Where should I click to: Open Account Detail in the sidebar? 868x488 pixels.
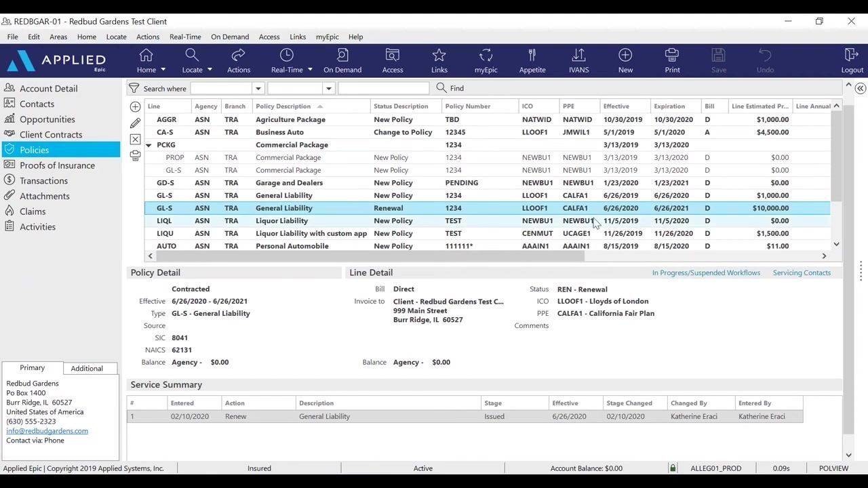[x=49, y=88]
